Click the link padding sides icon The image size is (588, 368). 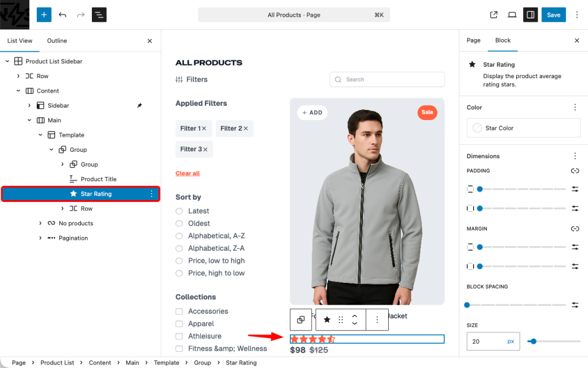tap(575, 171)
